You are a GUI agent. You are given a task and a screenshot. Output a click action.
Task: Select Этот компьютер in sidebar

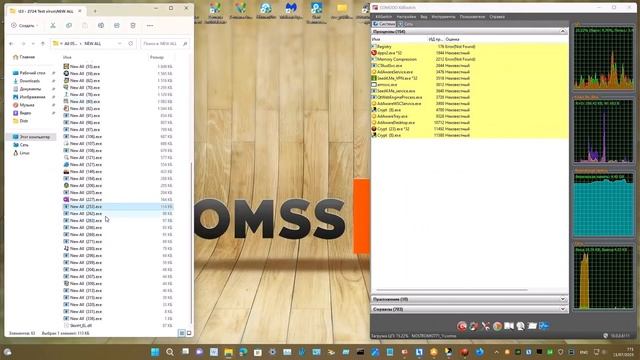pyautogui.click(x=31, y=137)
